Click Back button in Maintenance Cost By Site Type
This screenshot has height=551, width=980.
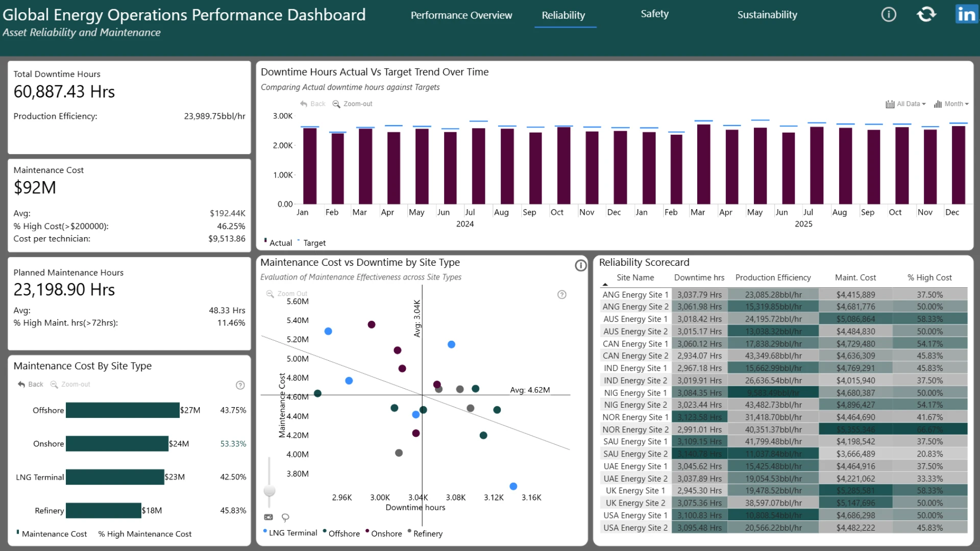pyautogui.click(x=30, y=384)
